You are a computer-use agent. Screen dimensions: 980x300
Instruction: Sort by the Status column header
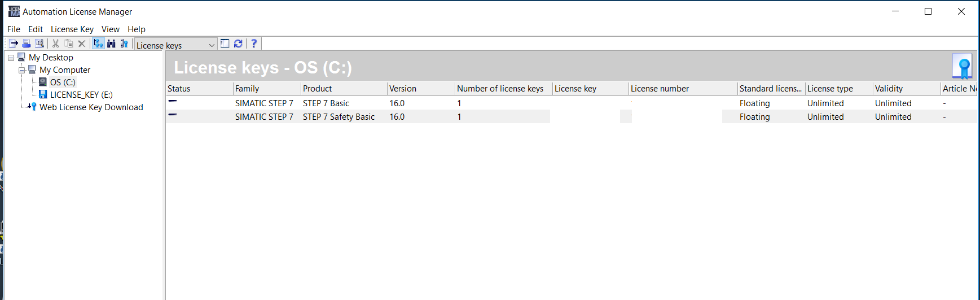tap(199, 88)
